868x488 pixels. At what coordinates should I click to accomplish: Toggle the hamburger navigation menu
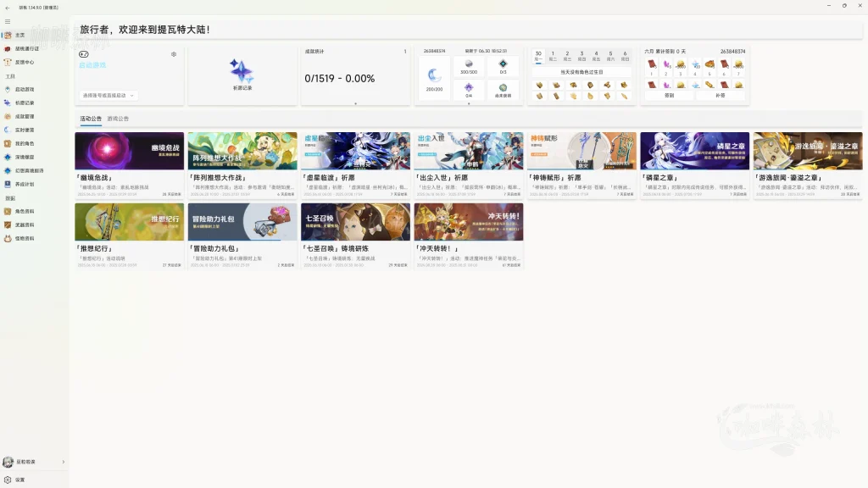tap(8, 21)
